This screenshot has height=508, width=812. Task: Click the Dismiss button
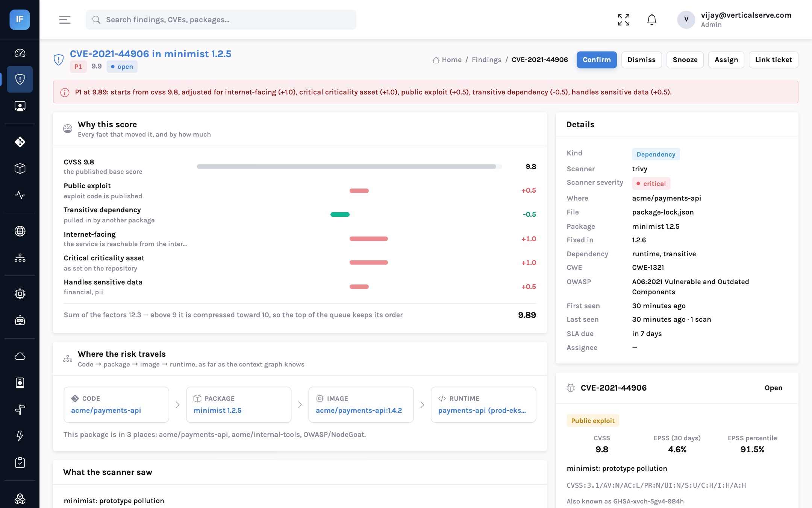[x=641, y=60]
